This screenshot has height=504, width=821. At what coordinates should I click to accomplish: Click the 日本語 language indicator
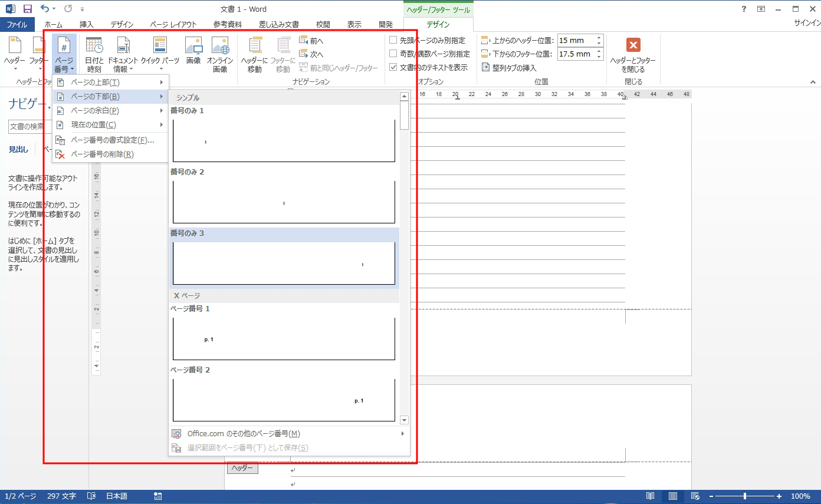116,496
